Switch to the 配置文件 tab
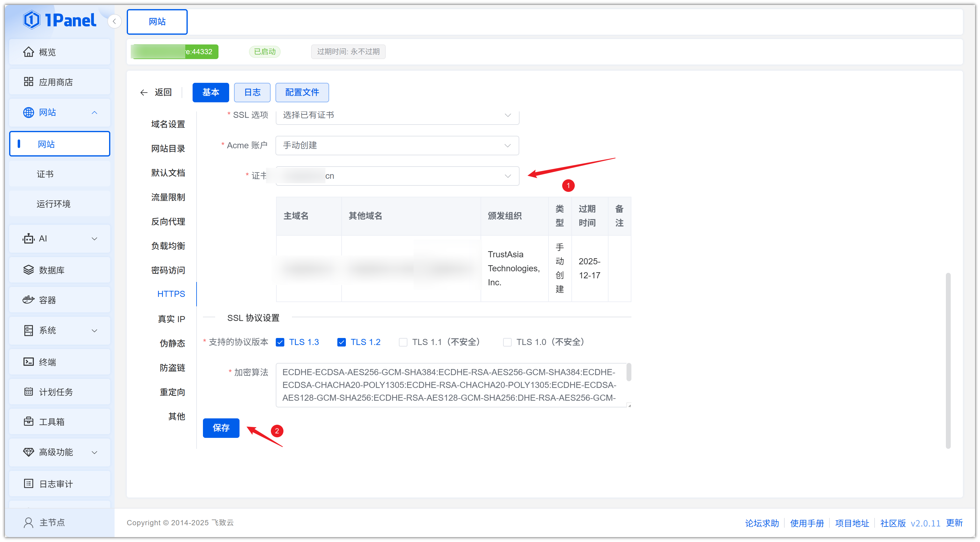 click(x=302, y=92)
